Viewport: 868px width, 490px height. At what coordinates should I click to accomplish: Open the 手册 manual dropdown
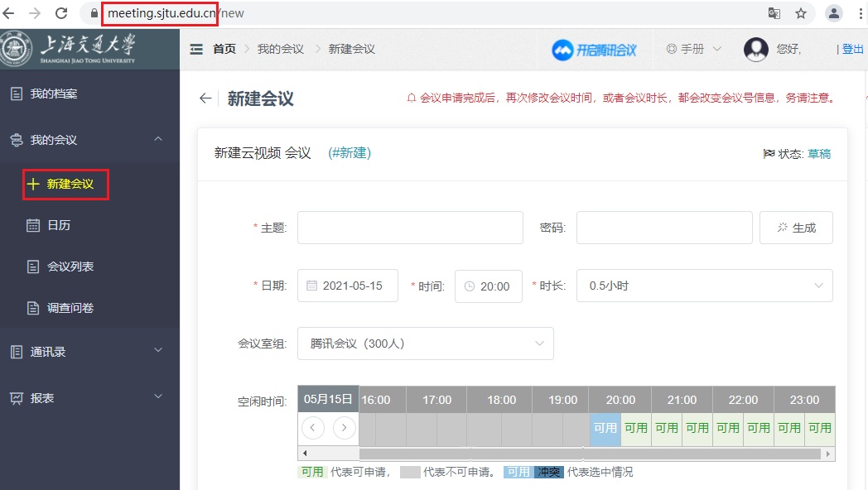click(694, 50)
